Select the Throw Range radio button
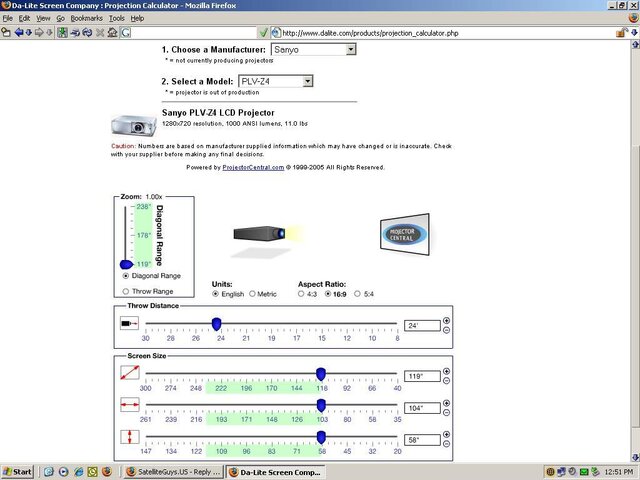 coord(126,291)
